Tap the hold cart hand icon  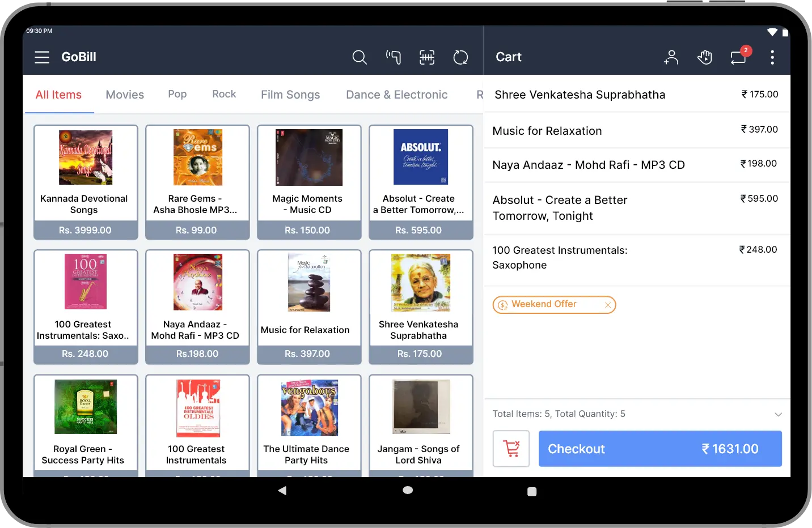tap(705, 57)
